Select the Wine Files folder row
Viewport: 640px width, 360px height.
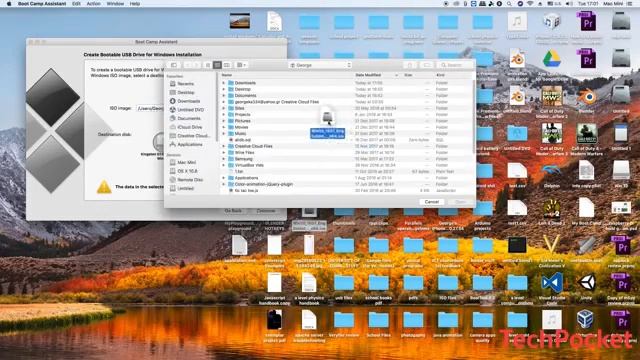[x=347, y=153]
